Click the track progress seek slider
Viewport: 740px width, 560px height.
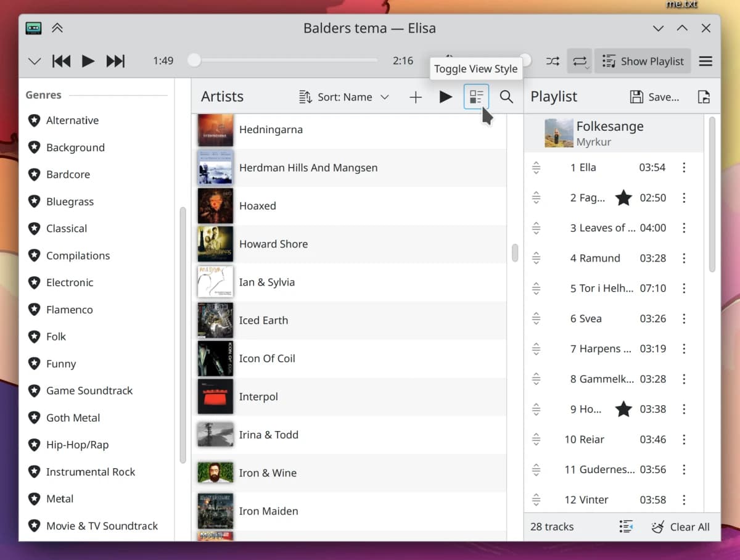(286, 60)
